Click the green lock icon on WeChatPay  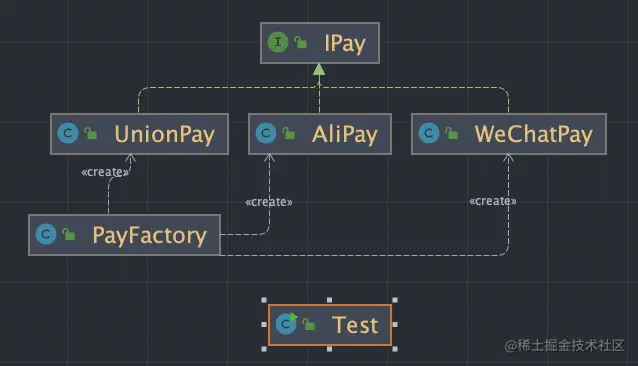(452, 133)
